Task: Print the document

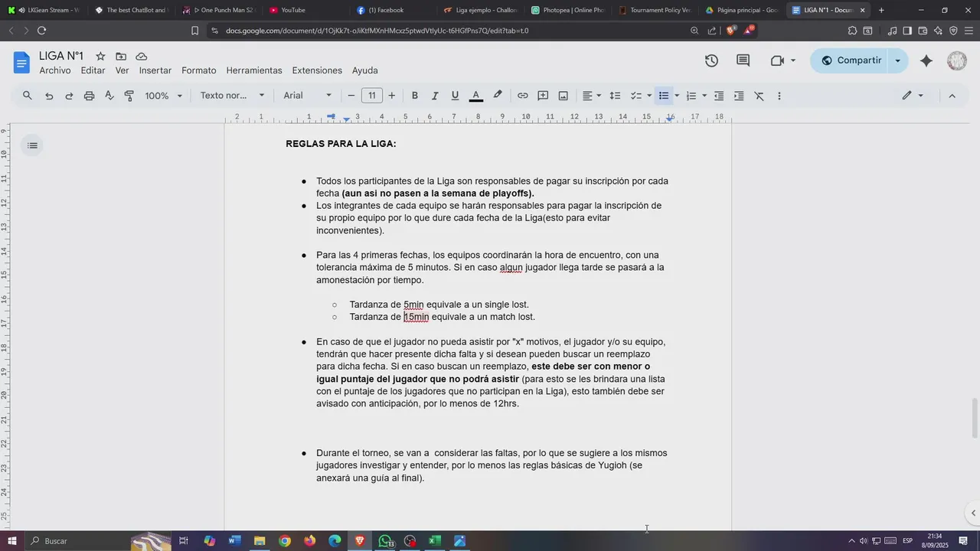Action: (x=89, y=96)
